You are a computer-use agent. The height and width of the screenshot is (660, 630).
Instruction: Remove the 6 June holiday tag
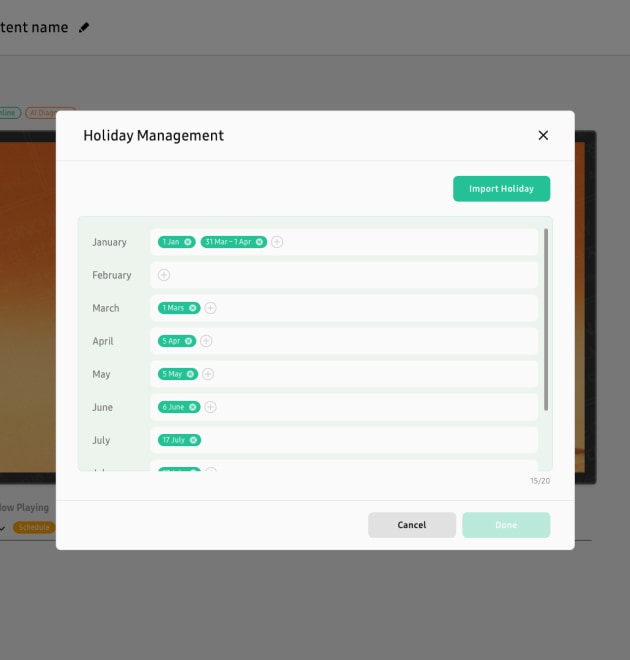click(x=193, y=407)
